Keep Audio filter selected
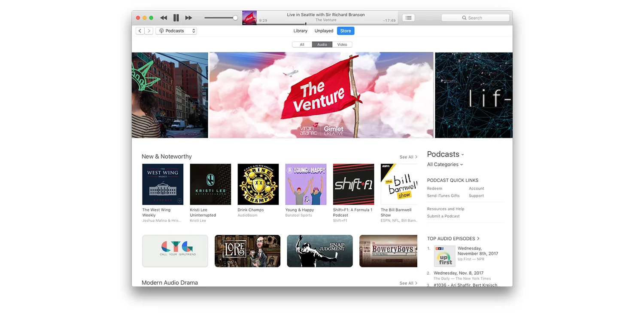The image size is (644, 313). pyautogui.click(x=322, y=44)
